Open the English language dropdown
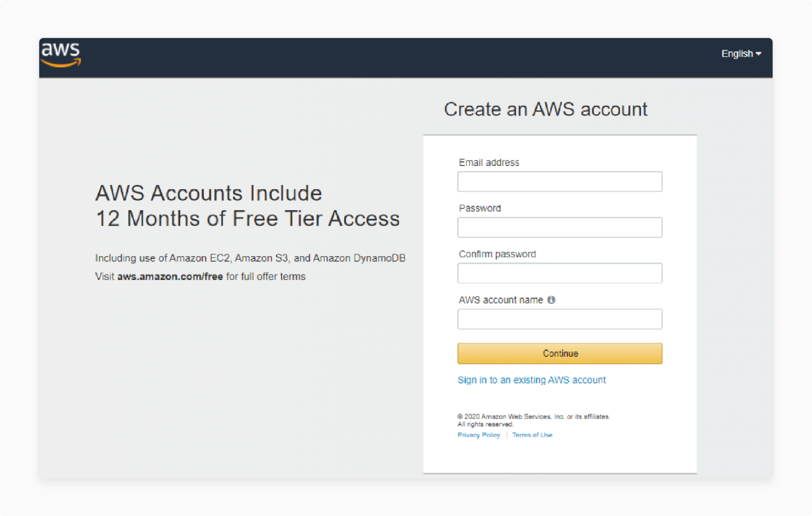Image resolution: width=812 pixels, height=516 pixels. tap(740, 53)
